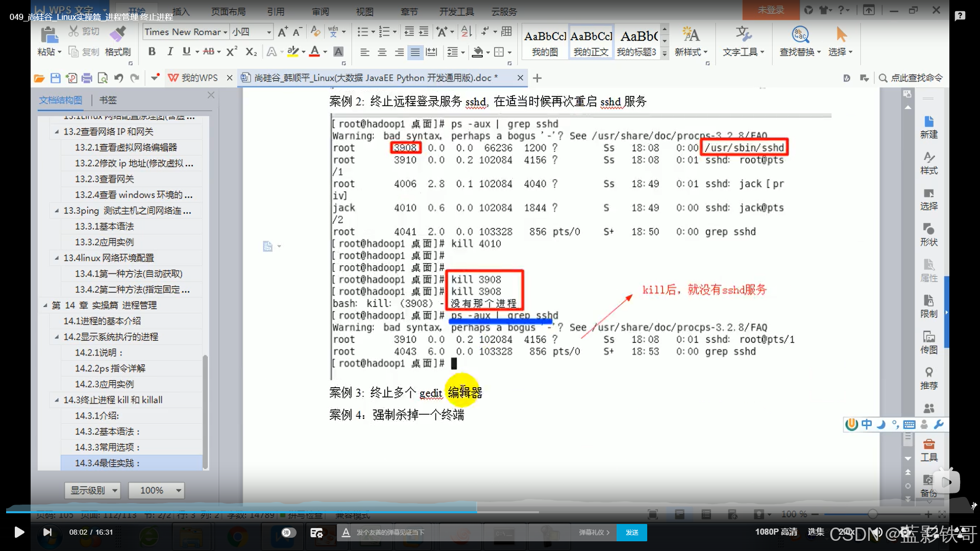The height and width of the screenshot is (551, 980).
Task: Toggle justify paragraph alignment
Action: (415, 52)
